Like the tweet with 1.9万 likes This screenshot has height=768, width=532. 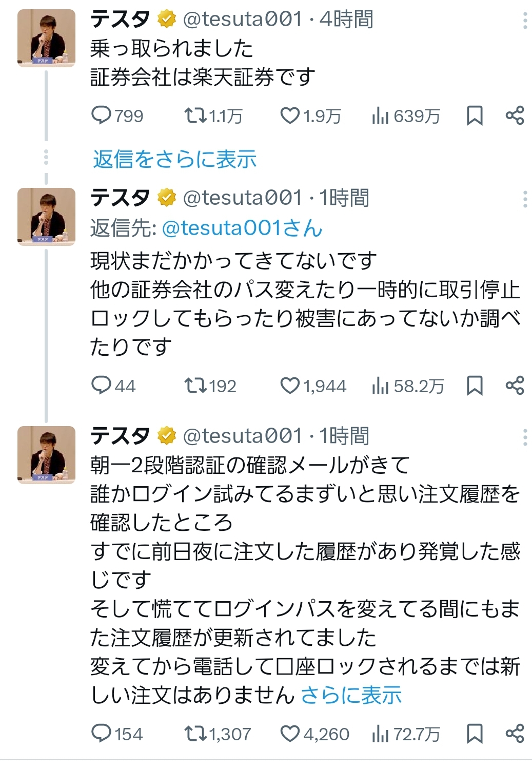tap(290, 116)
